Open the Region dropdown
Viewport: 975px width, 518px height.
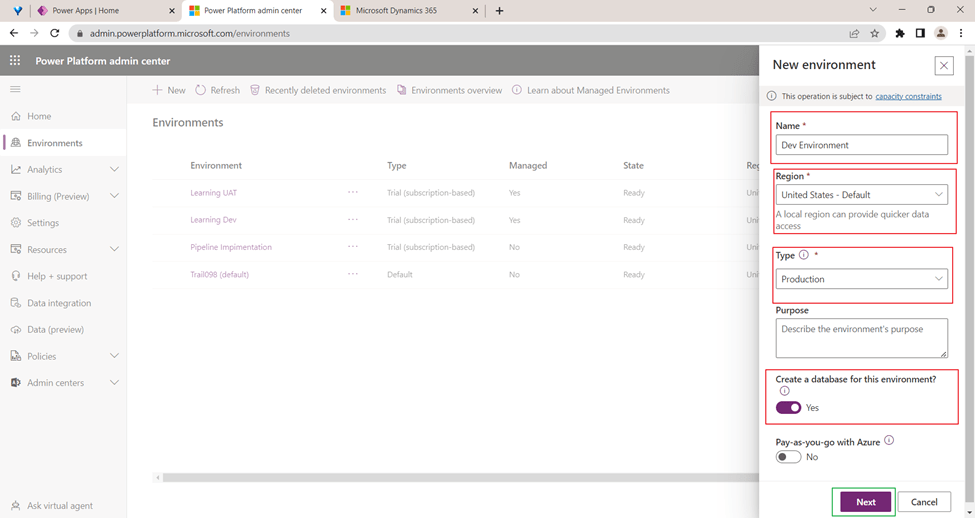tap(861, 195)
